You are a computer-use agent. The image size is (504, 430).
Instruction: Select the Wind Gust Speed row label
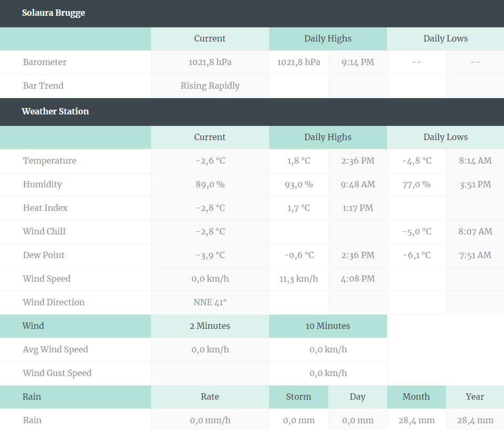[57, 373]
